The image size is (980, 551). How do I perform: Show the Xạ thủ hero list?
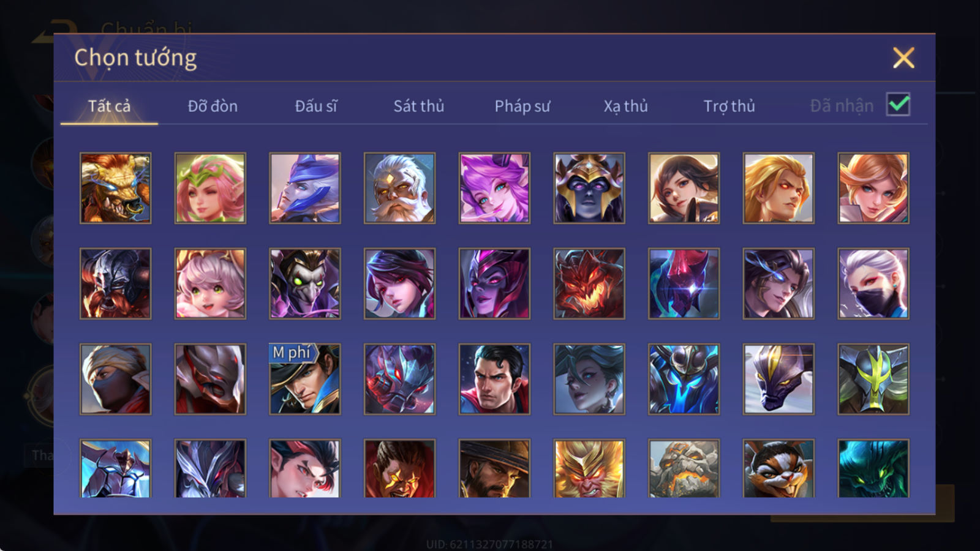(625, 106)
